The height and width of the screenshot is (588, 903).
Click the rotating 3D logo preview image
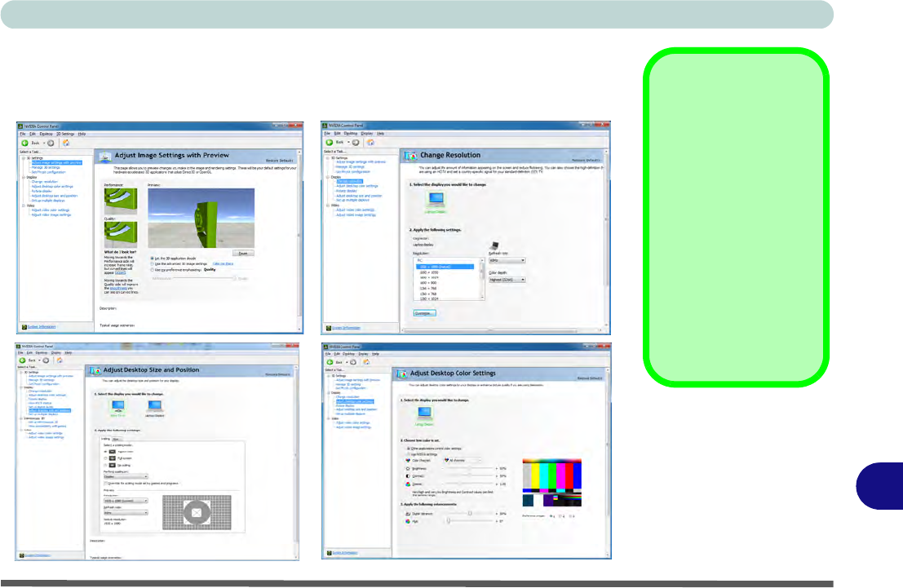[201, 219]
